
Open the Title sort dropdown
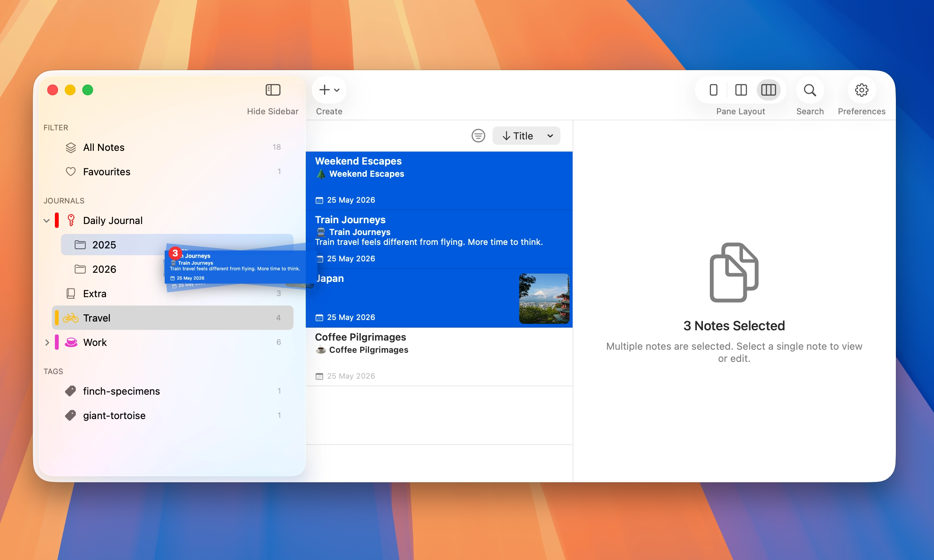click(526, 136)
